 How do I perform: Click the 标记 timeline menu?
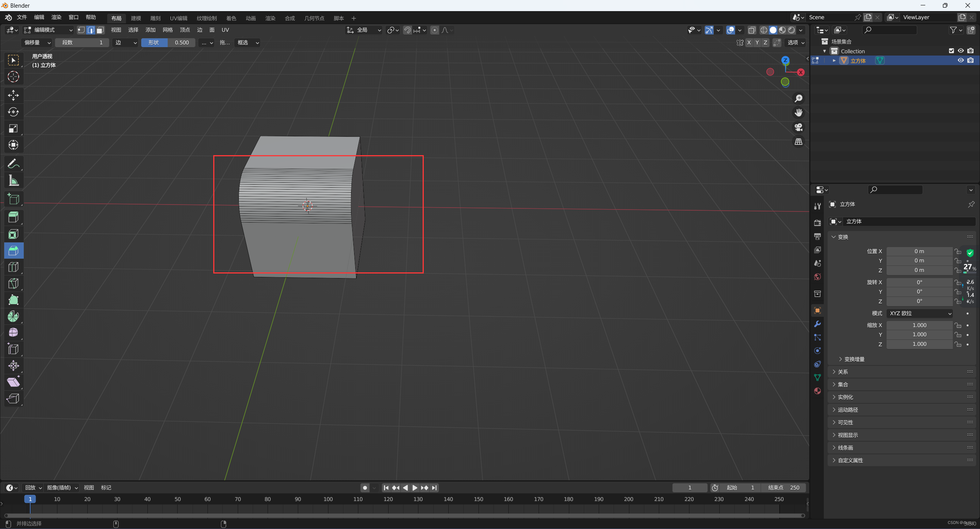tap(106, 488)
